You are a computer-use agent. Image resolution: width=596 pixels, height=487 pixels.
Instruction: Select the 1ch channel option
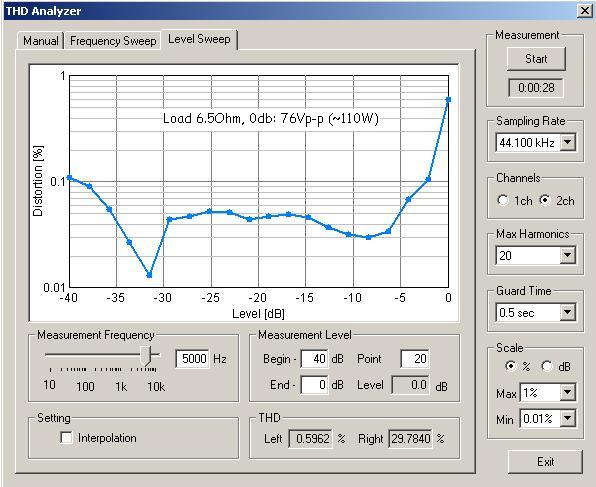(x=502, y=200)
